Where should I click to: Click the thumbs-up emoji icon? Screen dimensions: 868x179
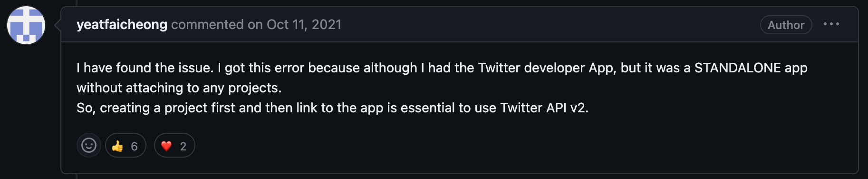pyautogui.click(x=117, y=146)
